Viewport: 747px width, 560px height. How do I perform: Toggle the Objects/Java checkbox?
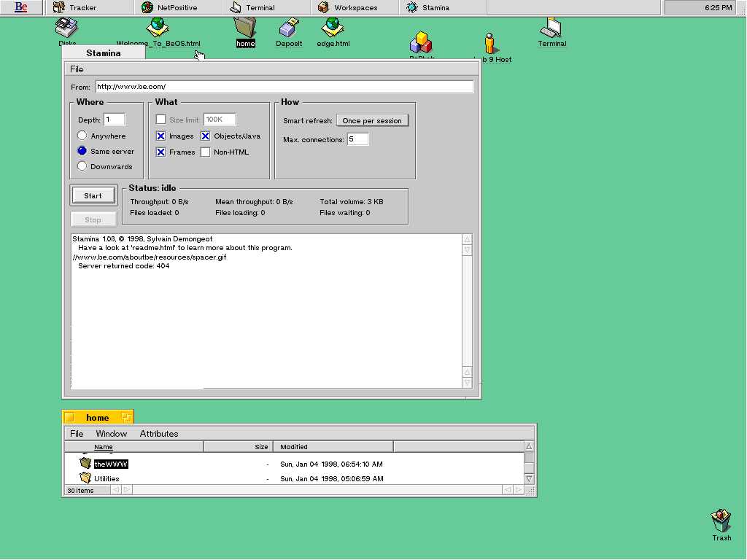tap(205, 136)
